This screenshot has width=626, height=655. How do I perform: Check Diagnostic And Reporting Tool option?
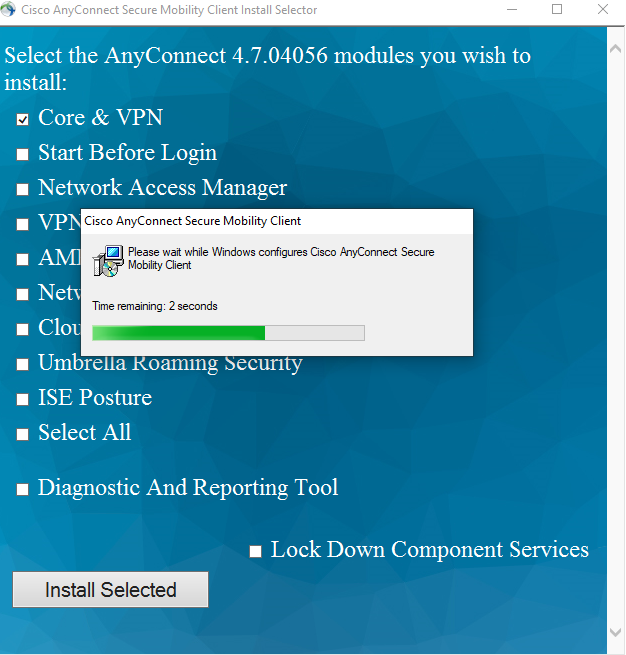(x=22, y=490)
